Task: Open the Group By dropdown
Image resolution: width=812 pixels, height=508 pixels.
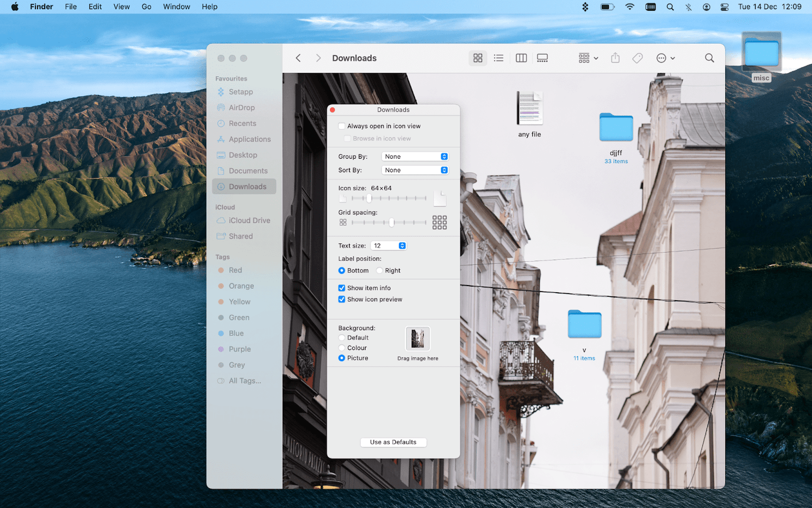Action: [x=415, y=156]
